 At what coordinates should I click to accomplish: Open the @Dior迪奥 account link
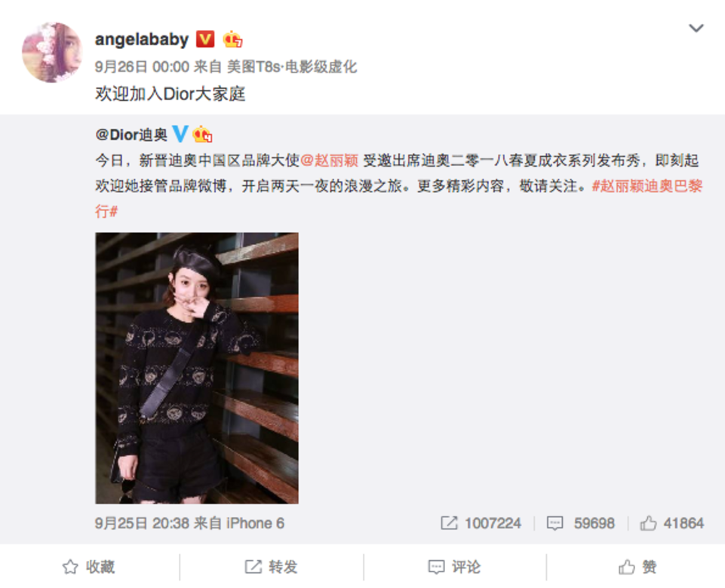(x=131, y=134)
